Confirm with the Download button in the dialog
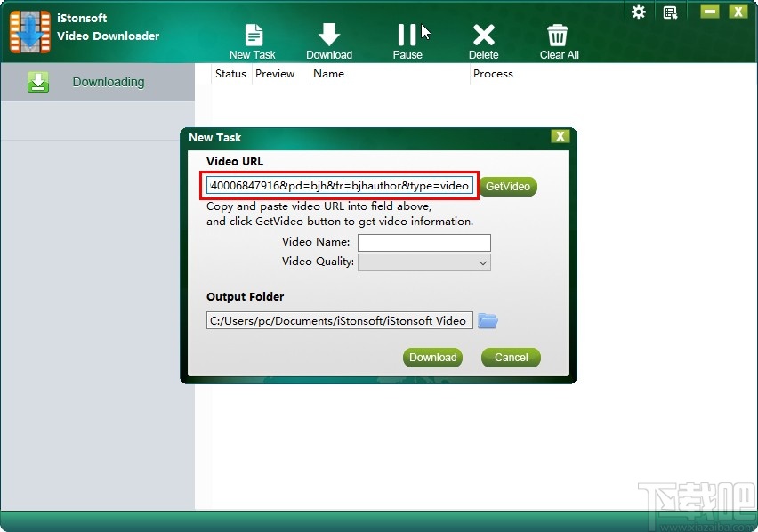758x532 pixels. tap(432, 358)
